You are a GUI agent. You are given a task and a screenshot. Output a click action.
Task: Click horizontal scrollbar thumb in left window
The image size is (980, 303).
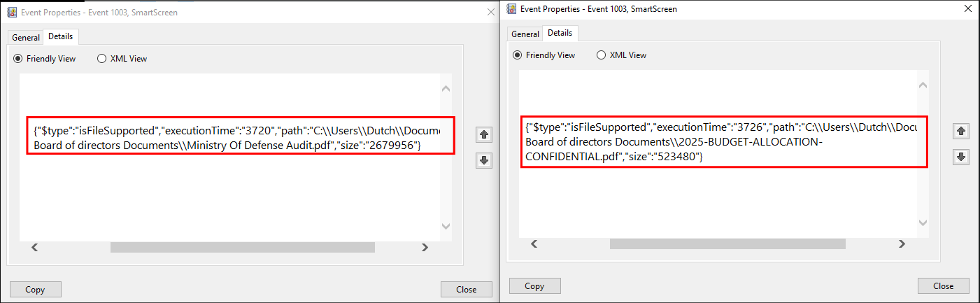tap(243, 247)
